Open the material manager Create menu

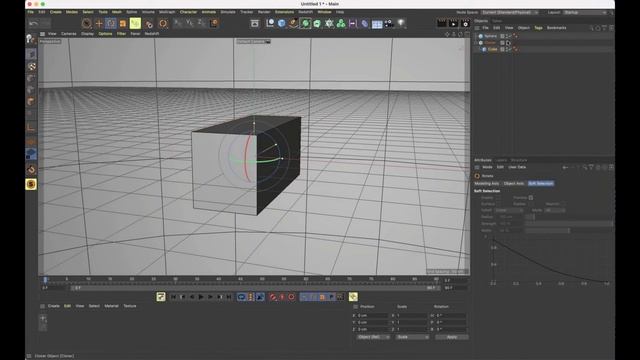53,306
